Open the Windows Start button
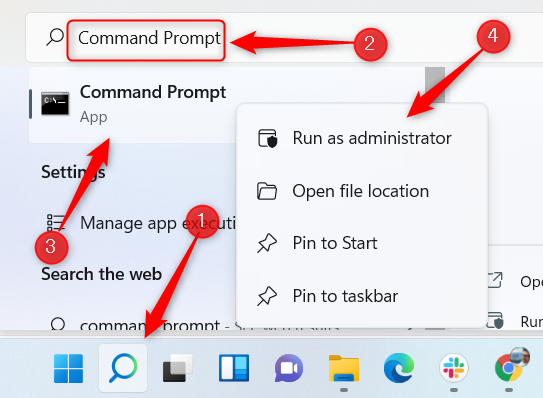The width and height of the screenshot is (543, 398). 69,368
